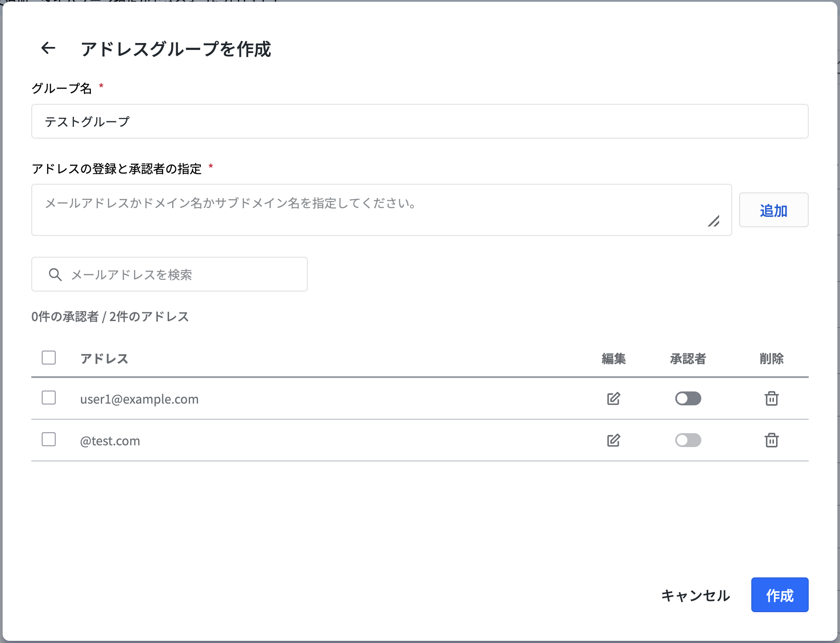This screenshot has width=840, height=643.
Task: Click the アドレス column header
Action: tap(104, 358)
